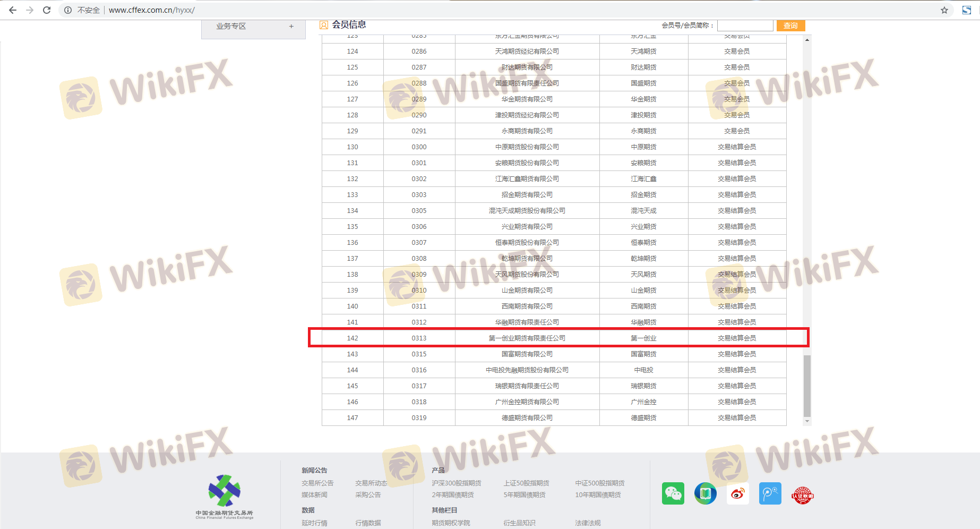Open the red 认证联盟 certification badge
The height and width of the screenshot is (529, 980).
802,495
